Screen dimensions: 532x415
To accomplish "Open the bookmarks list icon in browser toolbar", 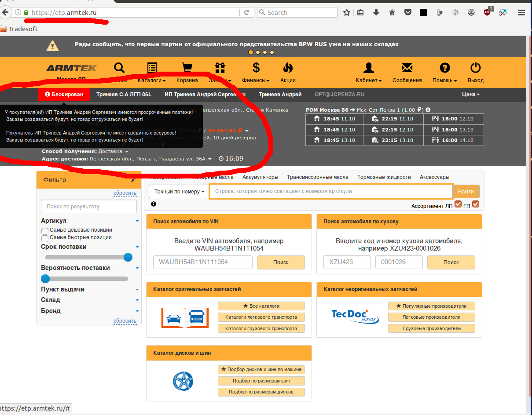I will [x=360, y=13].
